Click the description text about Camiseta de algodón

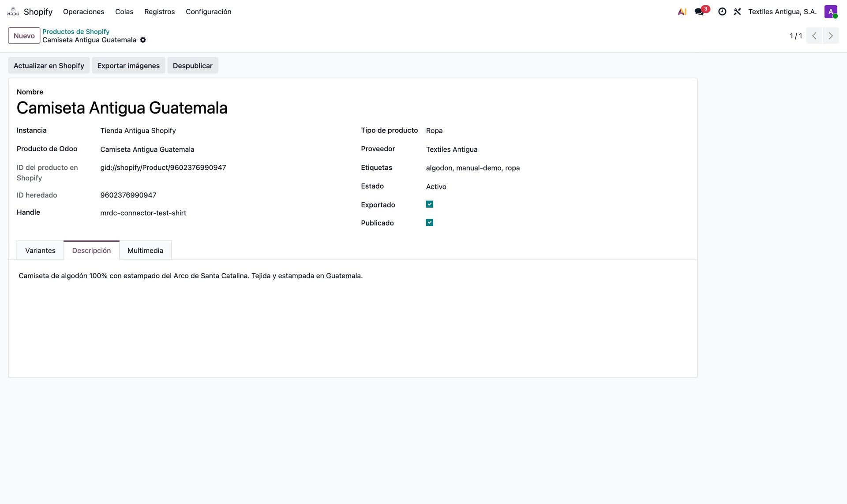(191, 276)
